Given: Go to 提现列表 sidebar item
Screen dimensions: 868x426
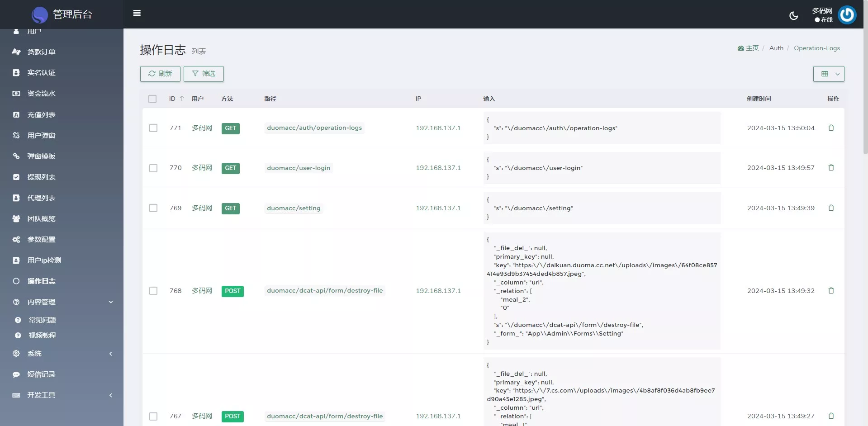Looking at the screenshot, I should tap(41, 177).
